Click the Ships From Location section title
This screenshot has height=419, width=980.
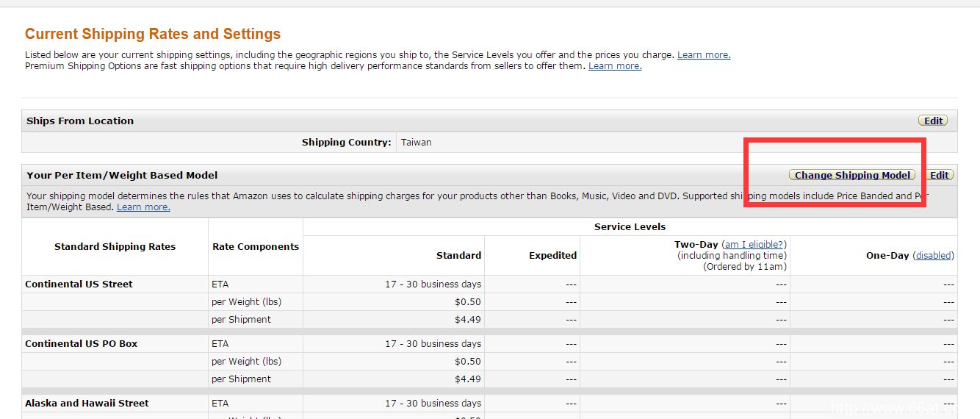pos(80,121)
